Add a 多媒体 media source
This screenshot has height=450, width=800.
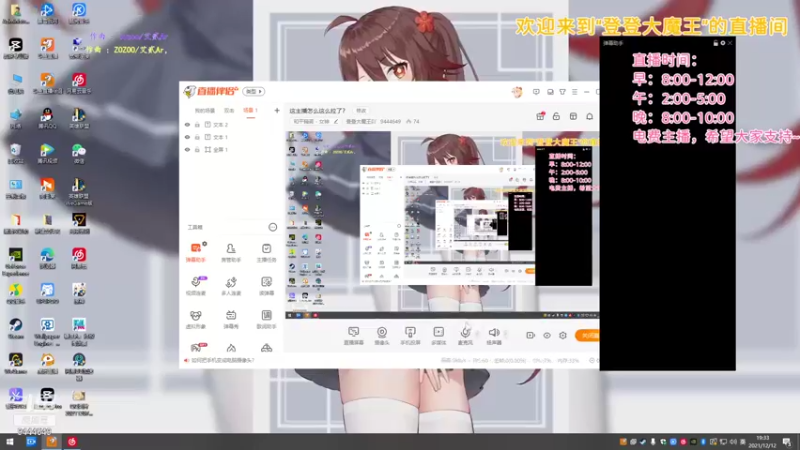[x=438, y=336]
